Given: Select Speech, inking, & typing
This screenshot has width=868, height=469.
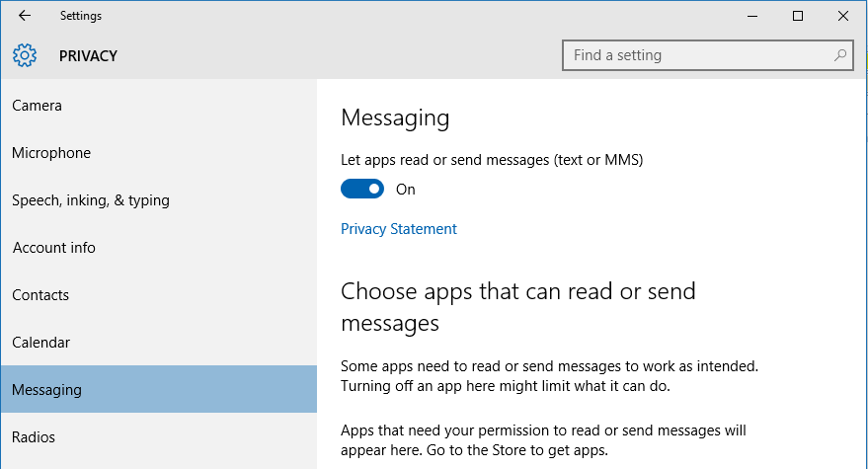Looking at the screenshot, I should [159, 199].
